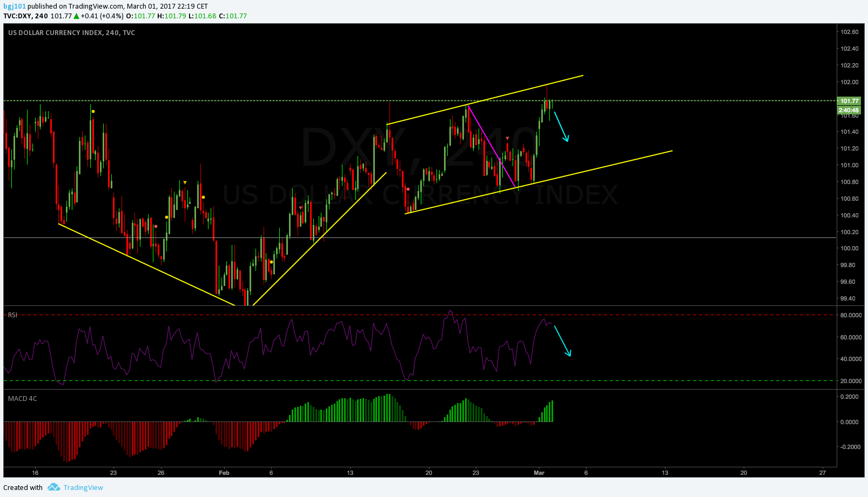Click the +0.41 (+0.4%) change value

102,16
